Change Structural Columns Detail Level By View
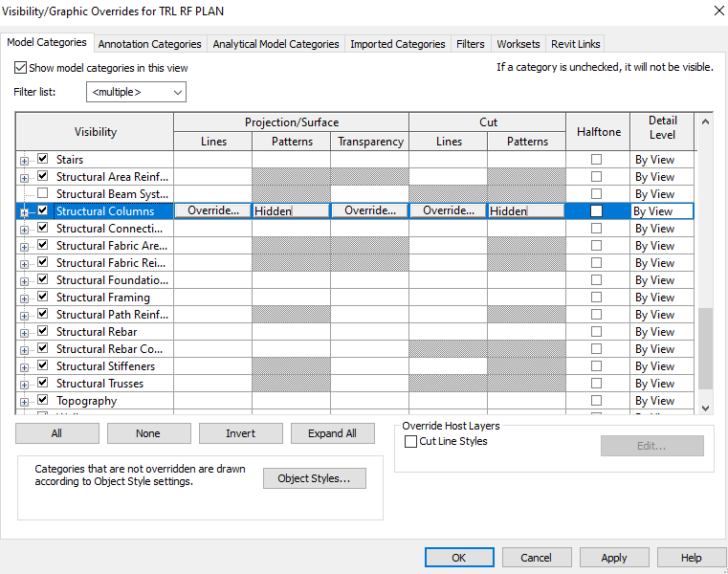 tap(662, 210)
